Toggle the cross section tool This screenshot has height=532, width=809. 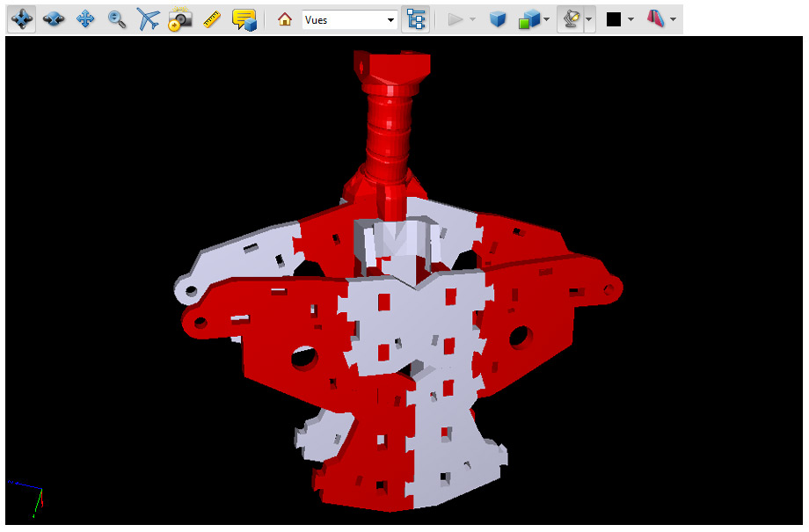coord(656,19)
